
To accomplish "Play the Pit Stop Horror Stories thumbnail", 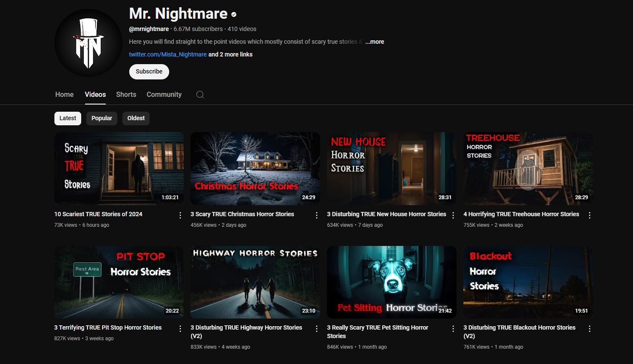I will [x=119, y=282].
